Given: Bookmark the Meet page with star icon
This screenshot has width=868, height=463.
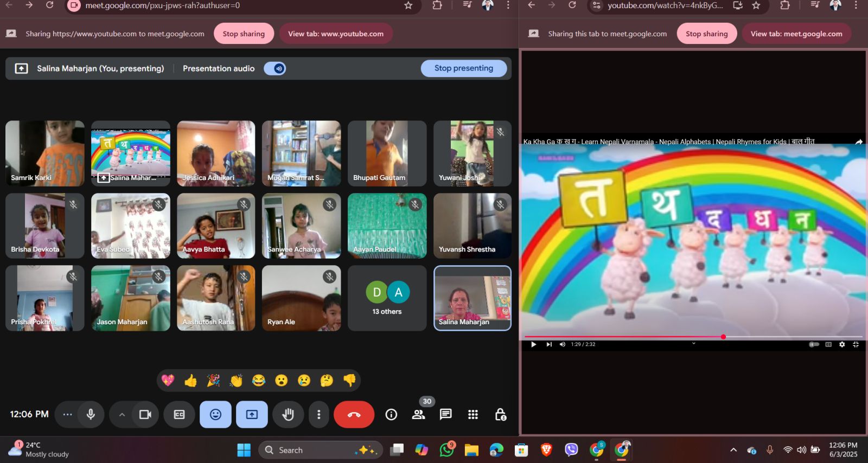Looking at the screenshot, I should [409, 5].
